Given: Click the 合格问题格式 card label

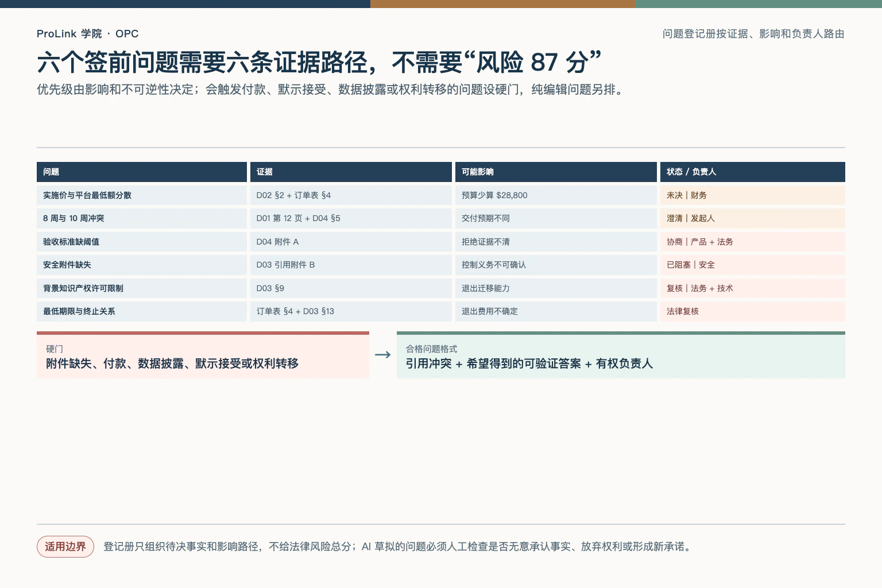Looking at the screenshot, I should pos(432,349).
